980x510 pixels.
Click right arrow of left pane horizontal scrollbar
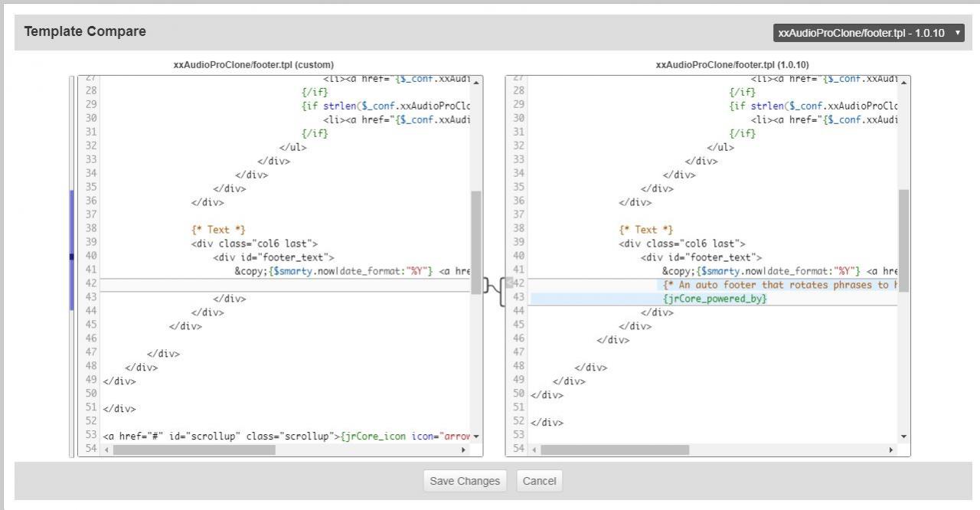pyautogui.click(x=463, y=450)
